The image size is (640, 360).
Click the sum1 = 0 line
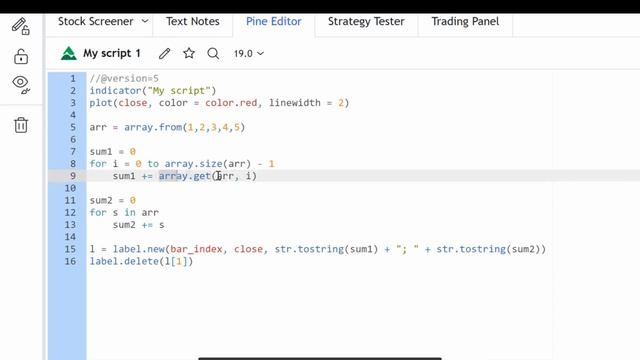coord(113,152)
